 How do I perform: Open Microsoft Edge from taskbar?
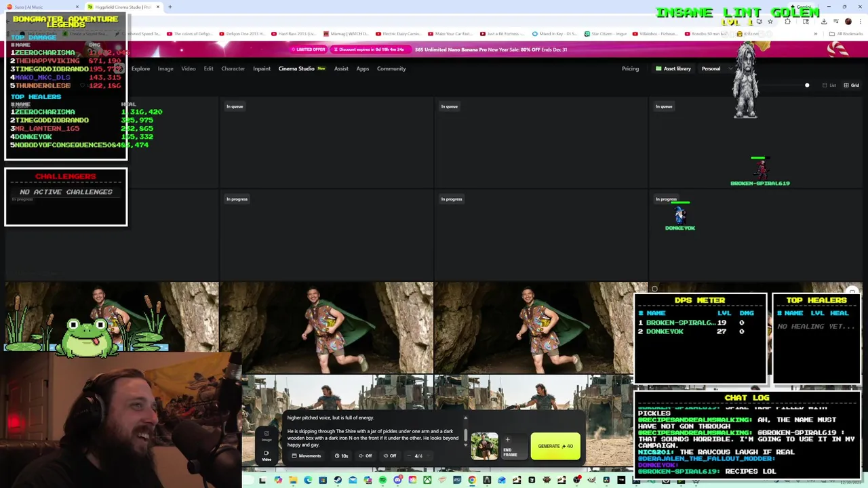308,481
